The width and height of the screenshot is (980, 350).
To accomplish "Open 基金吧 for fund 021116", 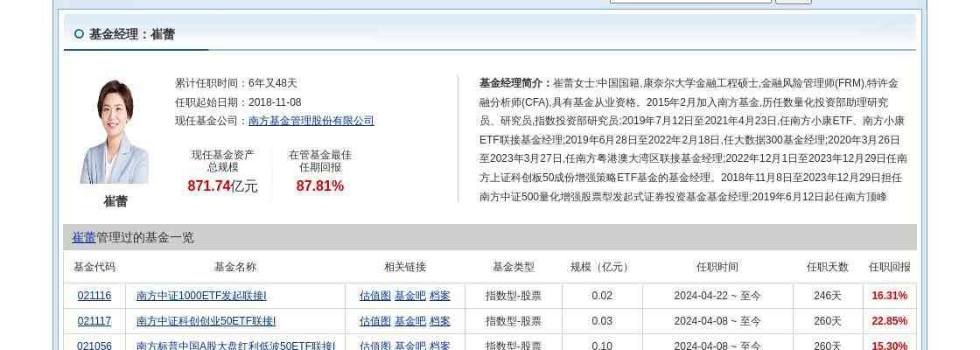I will 410,296.
